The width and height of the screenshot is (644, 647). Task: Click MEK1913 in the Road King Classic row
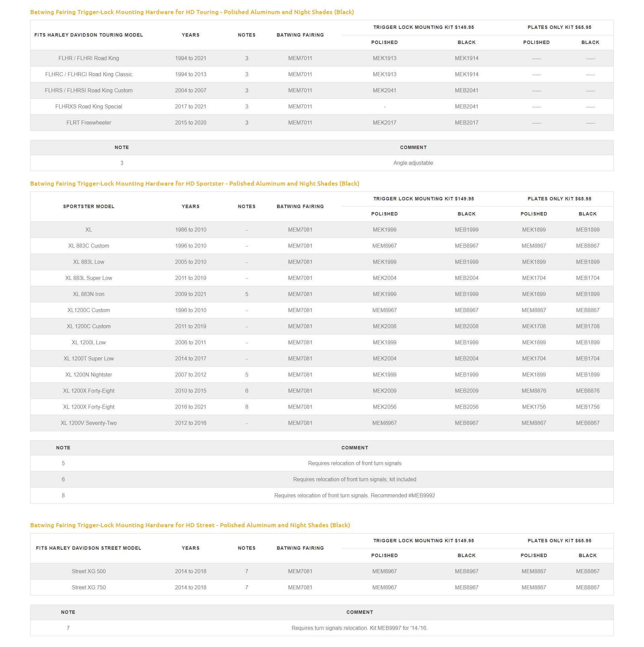(x=384, y=74)
